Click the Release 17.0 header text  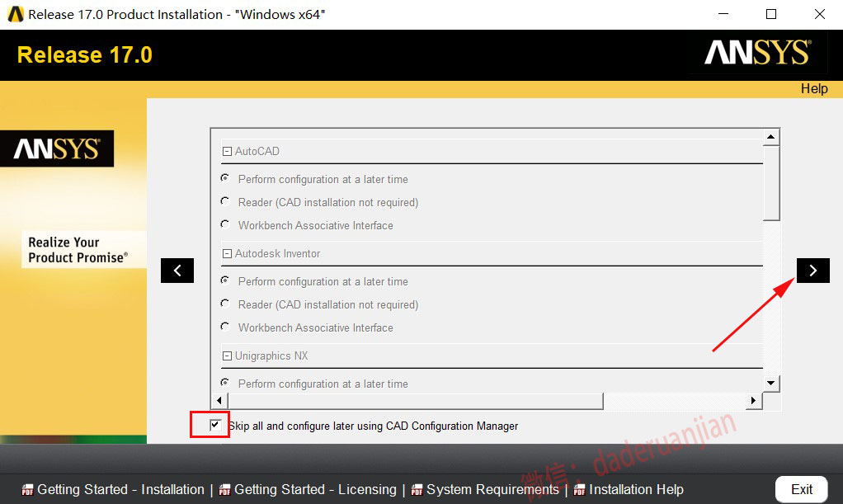point(85,55)
